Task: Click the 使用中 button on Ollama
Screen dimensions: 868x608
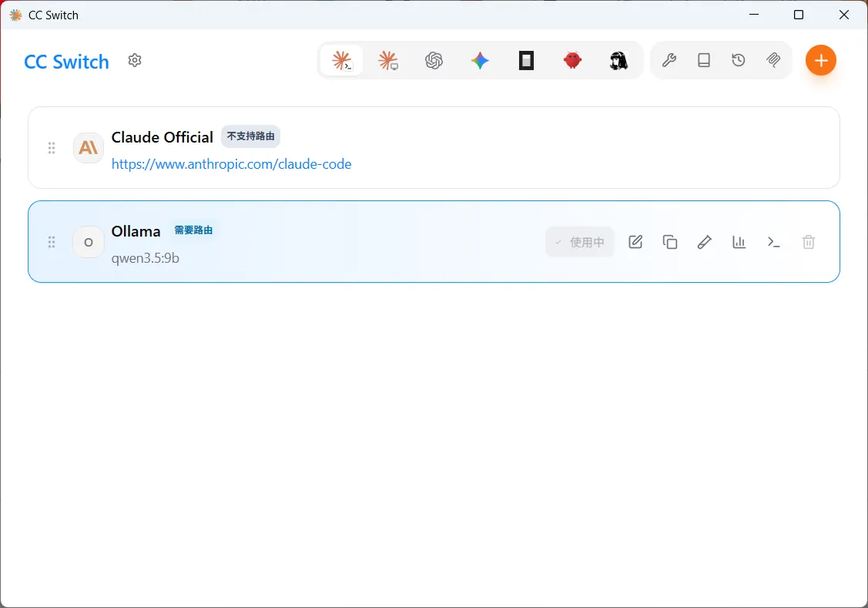Action: pyautogui.click(x=580, y=242)
